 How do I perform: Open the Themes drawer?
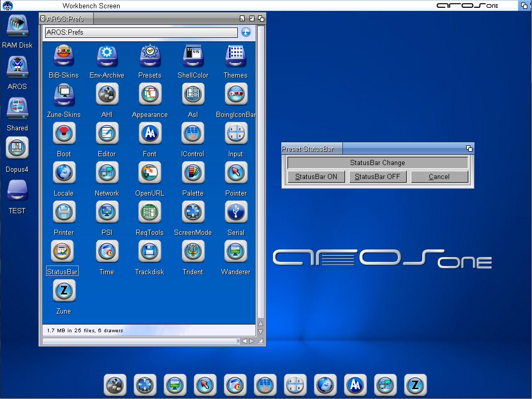tap(236, 55)
